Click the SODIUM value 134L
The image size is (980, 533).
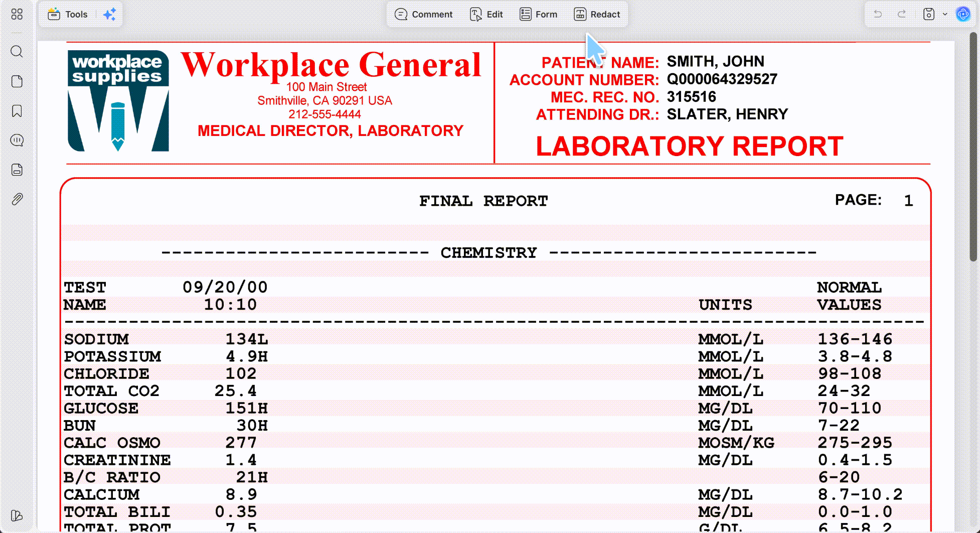pyautogui.click(x=247, y=339)
